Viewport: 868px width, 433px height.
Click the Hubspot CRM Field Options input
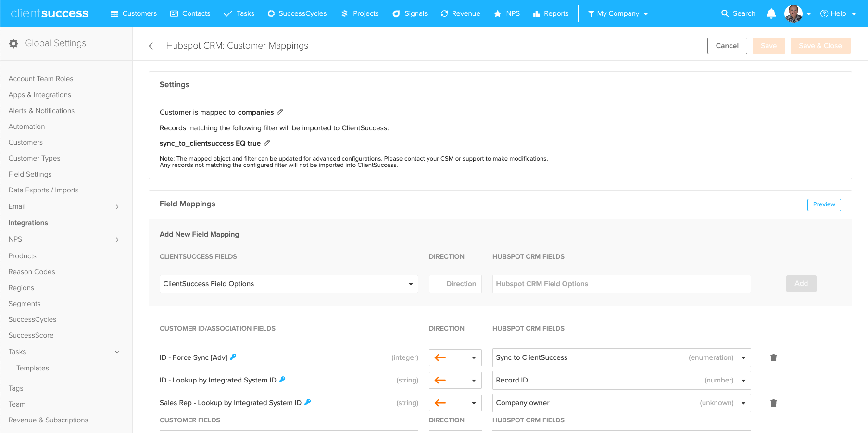pyautogui.click(x=621, y=284)
